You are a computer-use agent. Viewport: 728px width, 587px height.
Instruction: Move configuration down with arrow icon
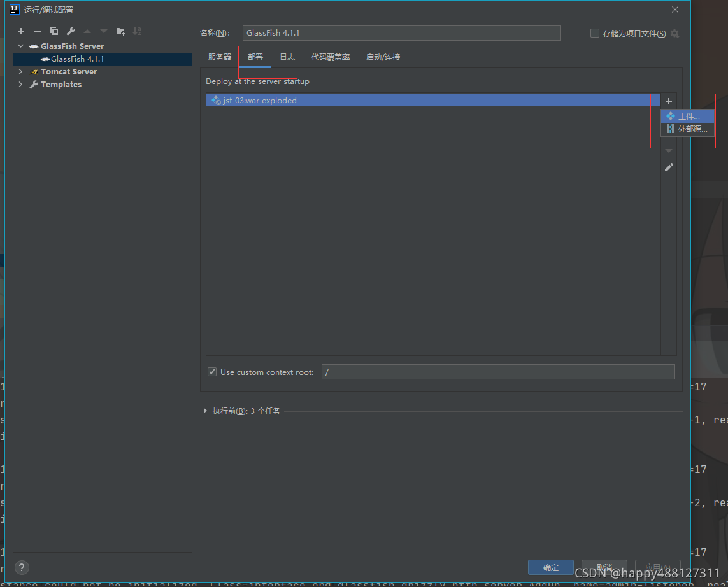(104, 31)
